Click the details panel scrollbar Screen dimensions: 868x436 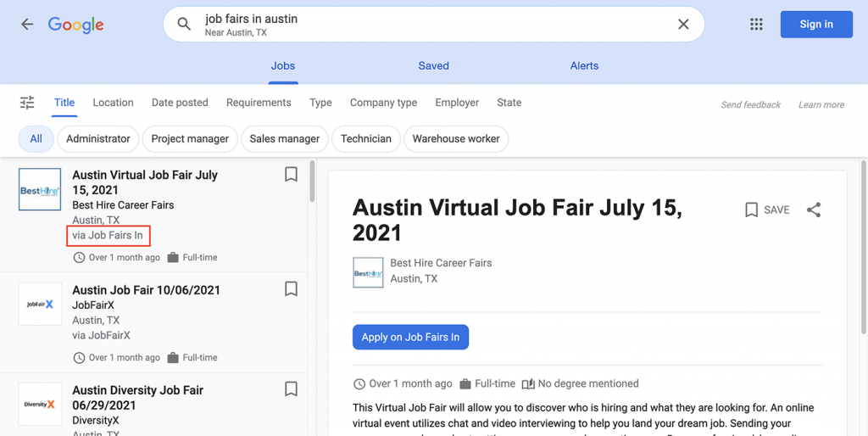point(864,247)
